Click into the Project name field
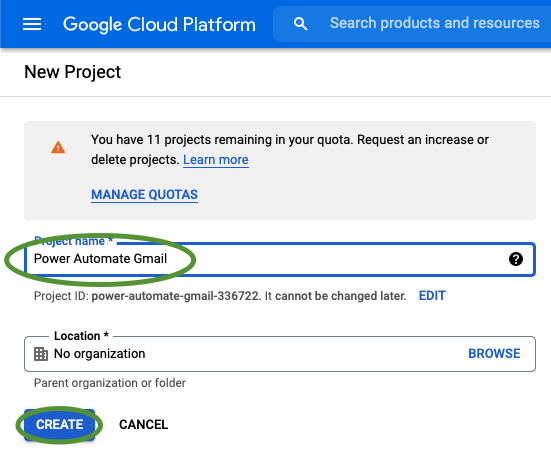Image resolution: width=551 pixels, height=462 pixels. pyautogui.click(x=280, y=259)
